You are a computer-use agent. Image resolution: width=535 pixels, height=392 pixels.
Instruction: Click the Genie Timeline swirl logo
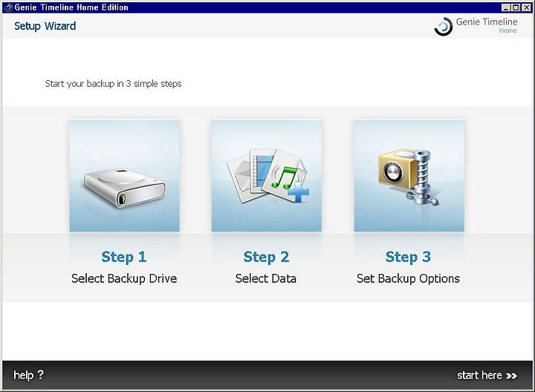(x=444, y=26)
